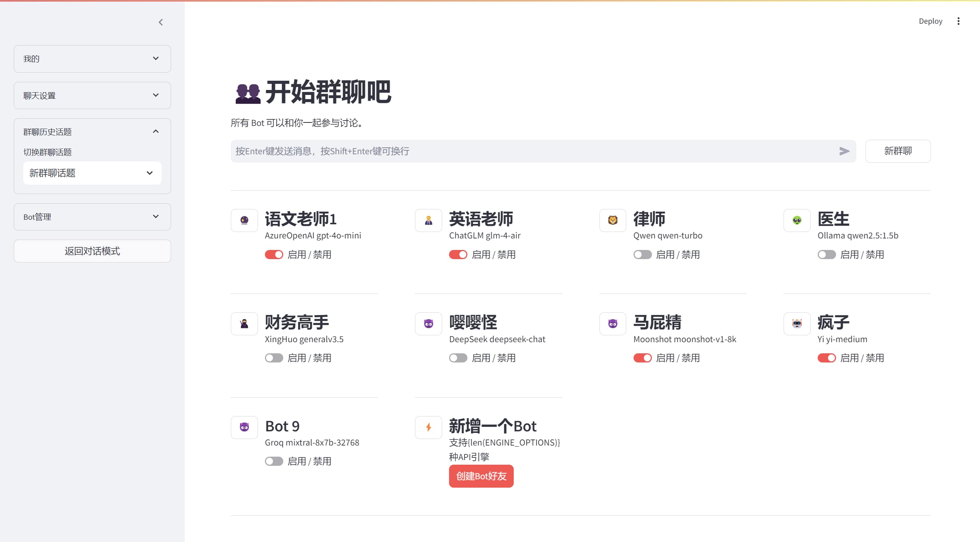Click the Groq mixtral-8x7b-32768 model text

pyautogui.click(x=312, y=442)
